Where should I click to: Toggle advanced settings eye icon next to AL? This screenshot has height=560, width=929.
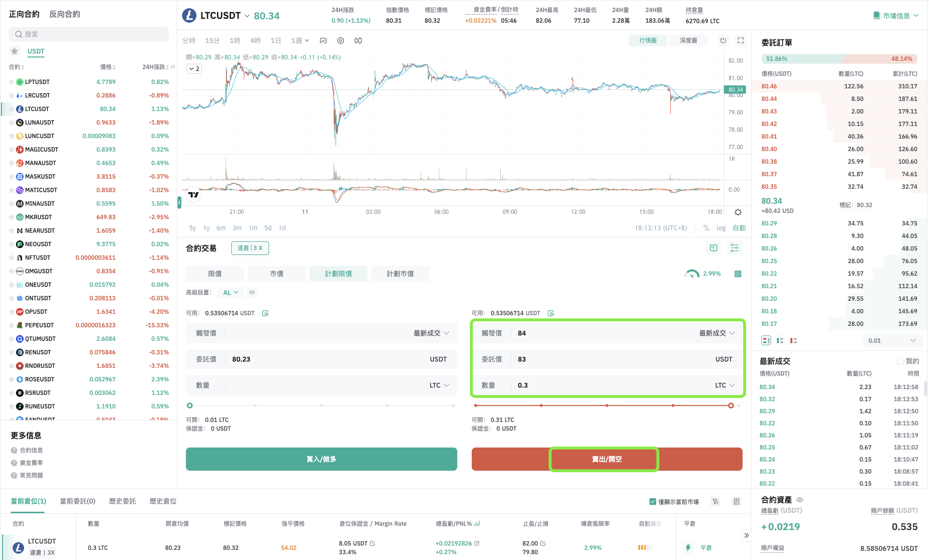tap(252, 293)
